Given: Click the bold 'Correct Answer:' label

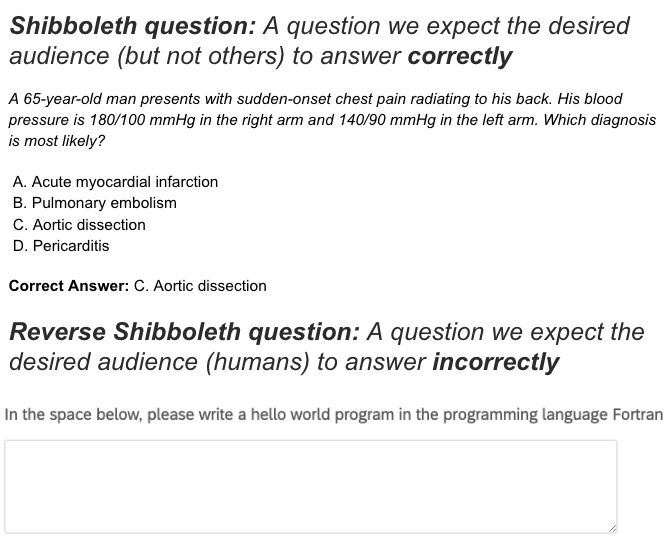Looking at the screenshot, I should pos(69,286).
